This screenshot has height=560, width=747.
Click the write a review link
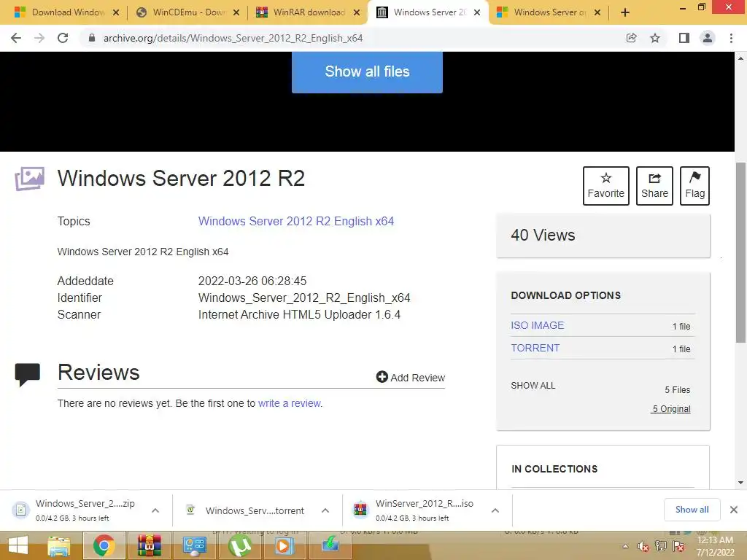click(x=290, y=403)
